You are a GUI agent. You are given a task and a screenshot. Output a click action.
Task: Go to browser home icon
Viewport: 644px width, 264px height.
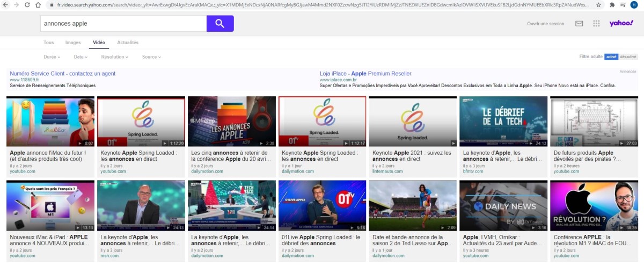click(x=38, y=5)
